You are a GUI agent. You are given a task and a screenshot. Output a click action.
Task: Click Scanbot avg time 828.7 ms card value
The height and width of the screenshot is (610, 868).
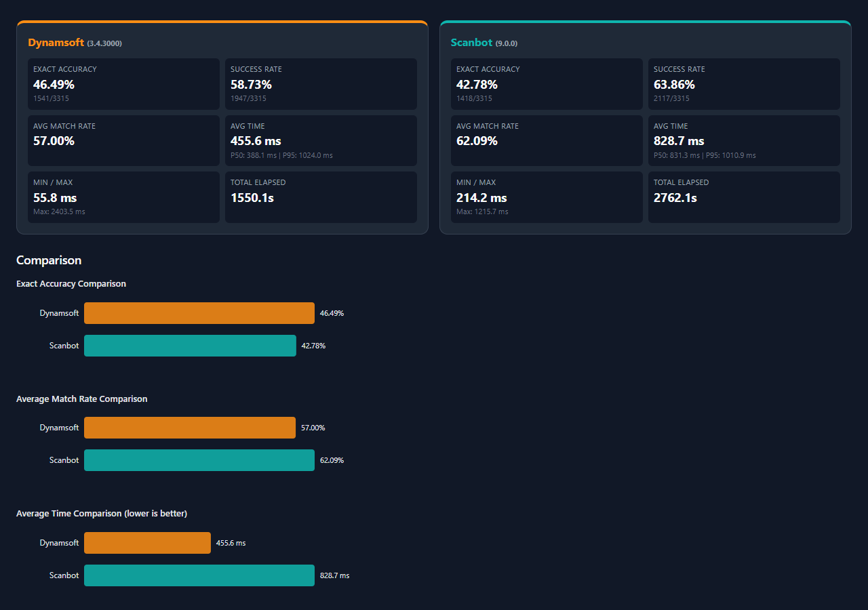point(679,141)
